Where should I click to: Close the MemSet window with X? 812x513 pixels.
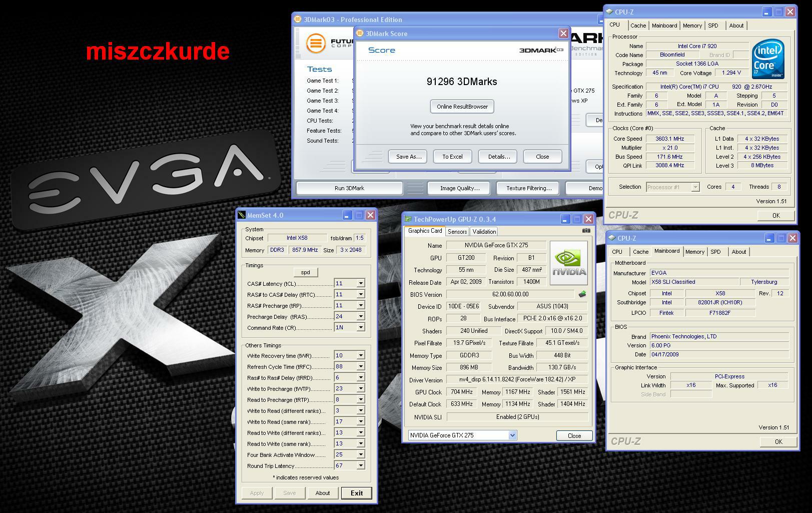(370, 215)
